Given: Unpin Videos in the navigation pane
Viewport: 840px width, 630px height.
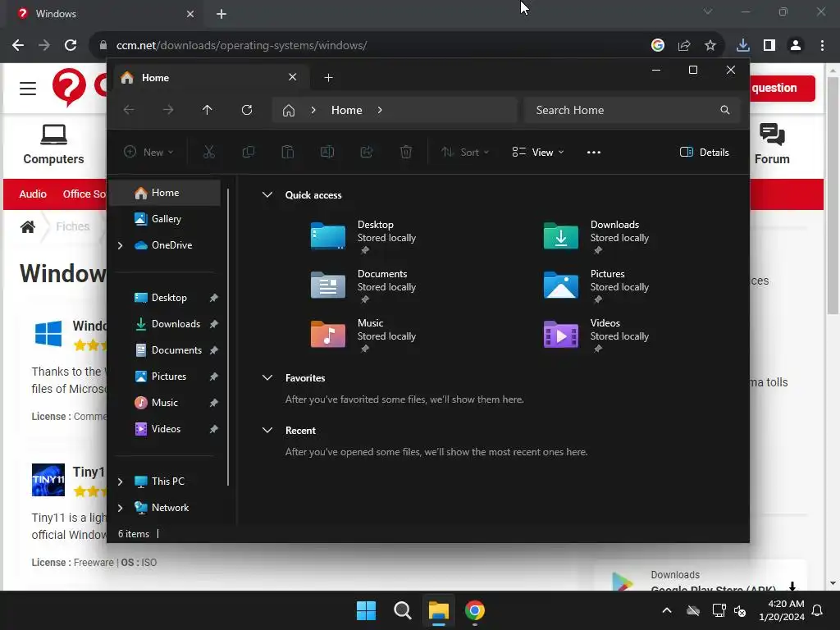Looking at the screenshot, I should [214, 429].
